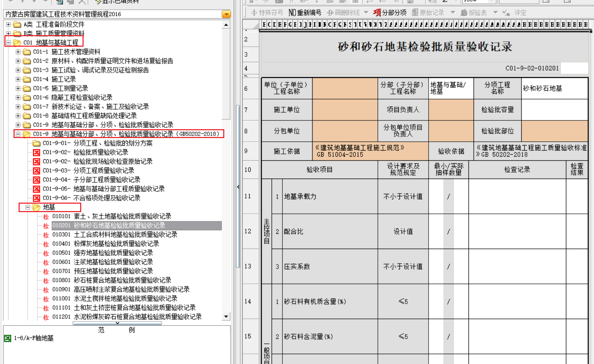Collapse the C01-9 GB50202-2018 node
Viewport: 594px width, 364px height.
pyautogui.click(x=18, y=134)
